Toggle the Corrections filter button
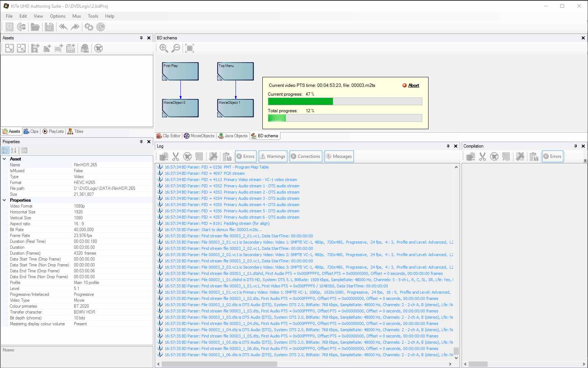The image size is (588, 368). point(306,156)
